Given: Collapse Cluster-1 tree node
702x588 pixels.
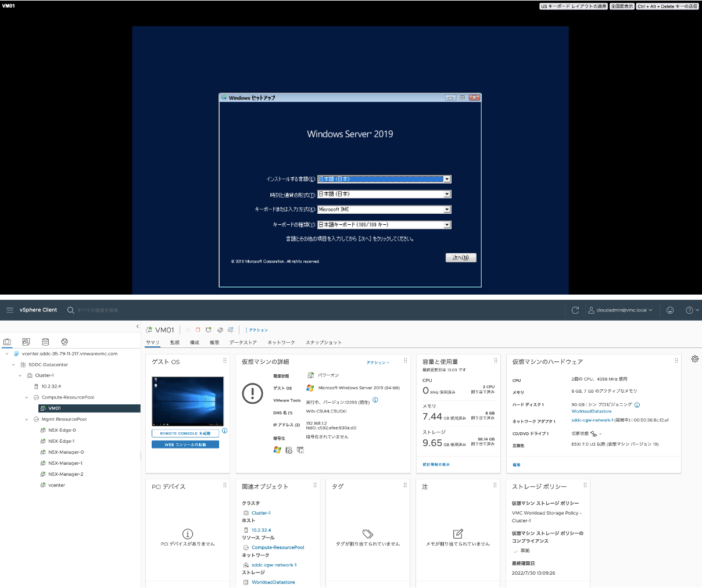Looking at the screenshot, I should (20, 375).
